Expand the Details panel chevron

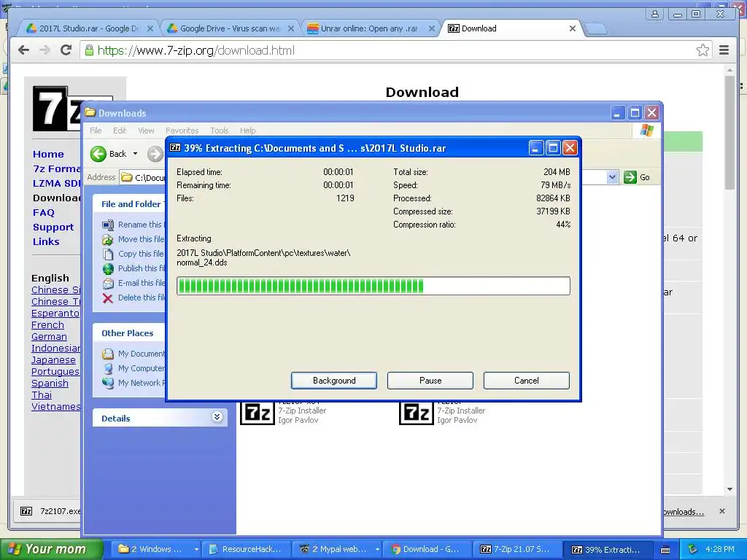(x=217, y=417)
